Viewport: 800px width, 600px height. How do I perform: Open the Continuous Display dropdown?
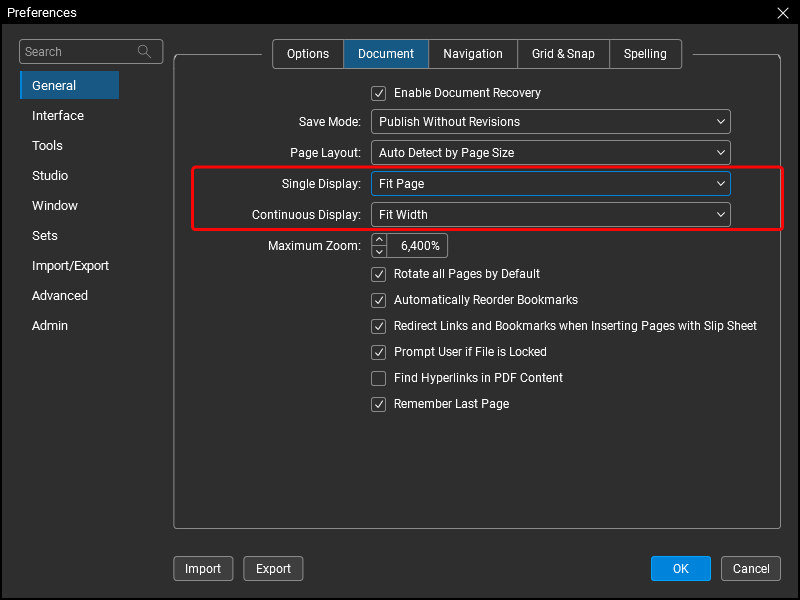pyautogui.click(x=551, y=215)
